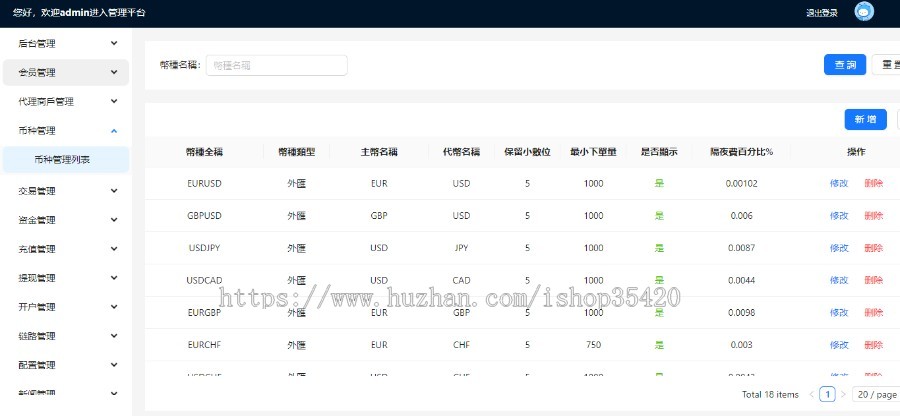Viewport: 900px width, 416px height.
Task: Click 修改 for the EURGBP row
Action: pos(839,313)
